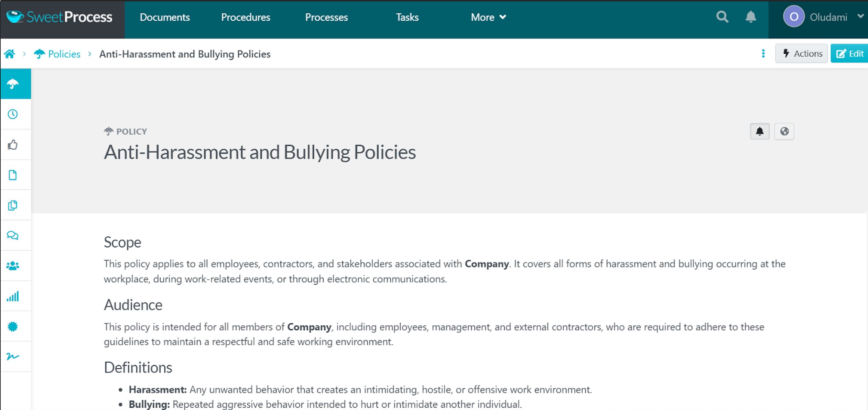Image resolution: width=868 pixels, height=410 pixels.
Task: Expand the More navigation dropdown
Action: point(488,17)
